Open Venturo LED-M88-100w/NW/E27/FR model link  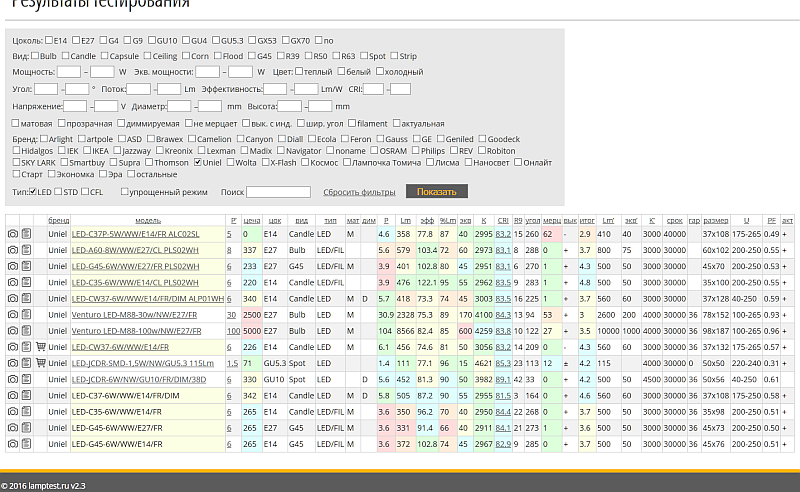pos(136,331)
